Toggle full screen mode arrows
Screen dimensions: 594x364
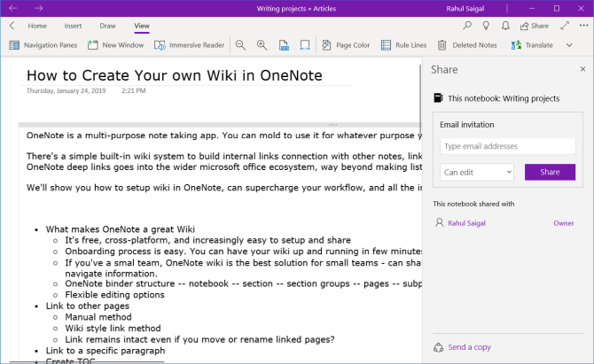(564, 26)
